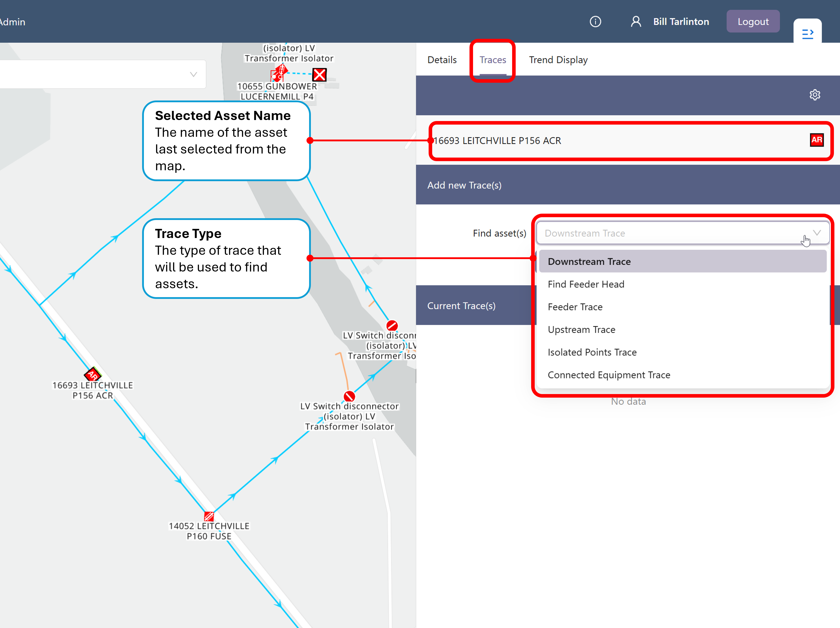
Task: Click the red X switch symbol near Gunbower
Action: click(x=319, y=75)
